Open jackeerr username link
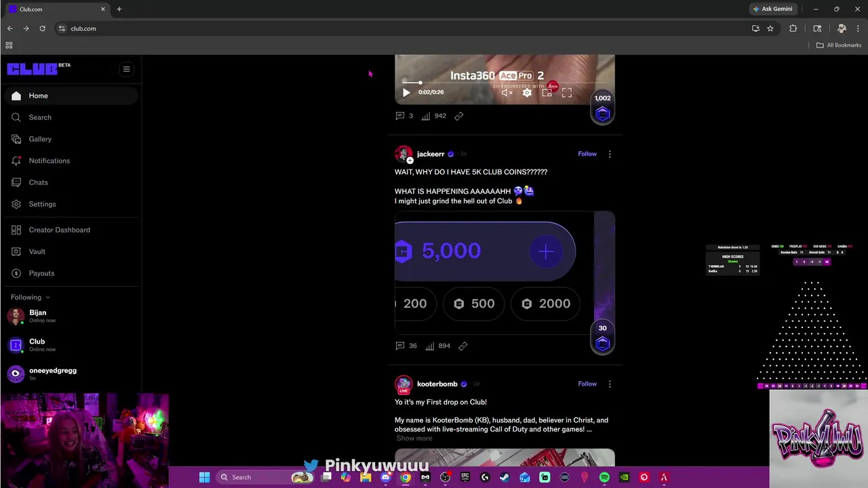Screen dimensions: 868x488 pyautogui.click(x=431, y=154)
